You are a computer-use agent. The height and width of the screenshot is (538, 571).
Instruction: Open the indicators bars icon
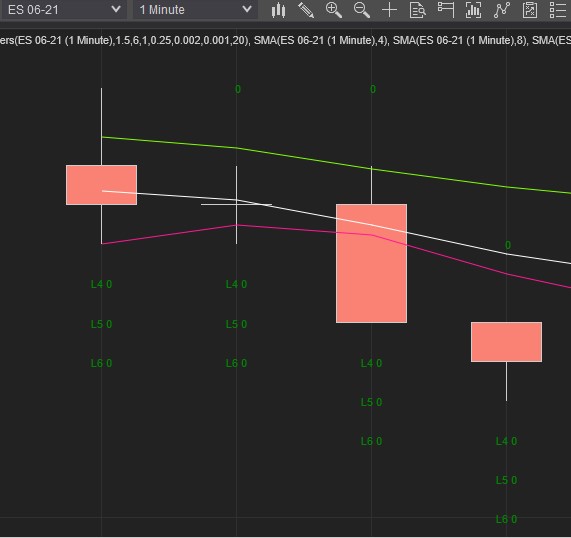pos(473,10)
